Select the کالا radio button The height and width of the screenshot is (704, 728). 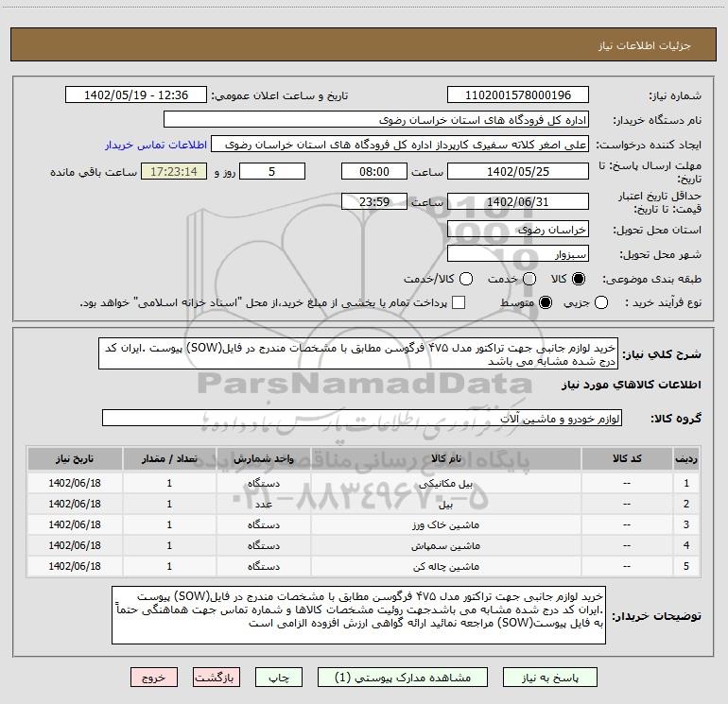click(x=579, y=279)
